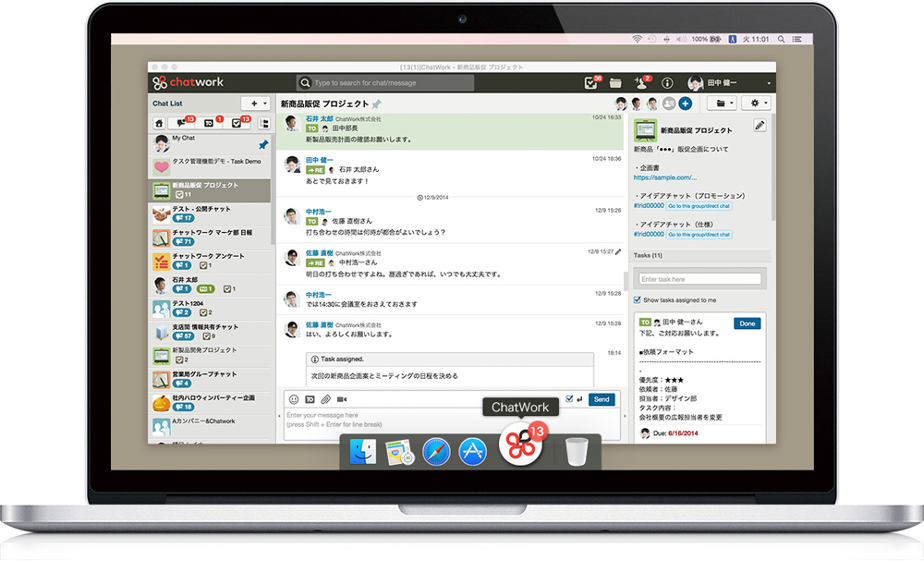Viewport: 924px width, 561px height.
Task: Insert TO mention from message toolbar
Action: tap(310, 399)
